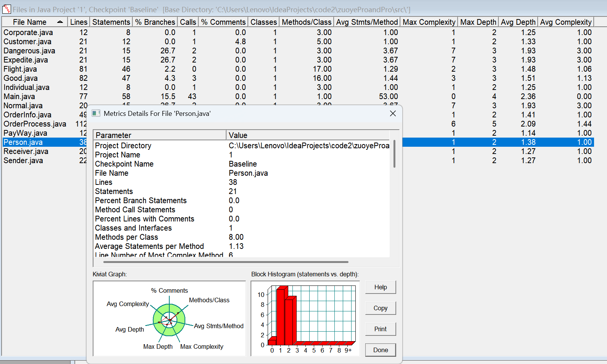
Task: Sort by the Max Depth column header
Action: point(478,22)
